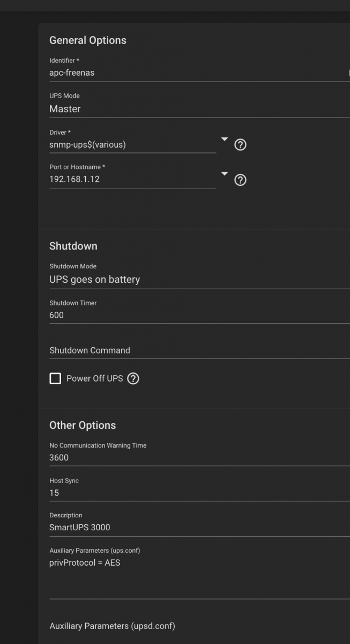
Task: Open the Shutdown Mode selector
Action: [x=199, y=280]
